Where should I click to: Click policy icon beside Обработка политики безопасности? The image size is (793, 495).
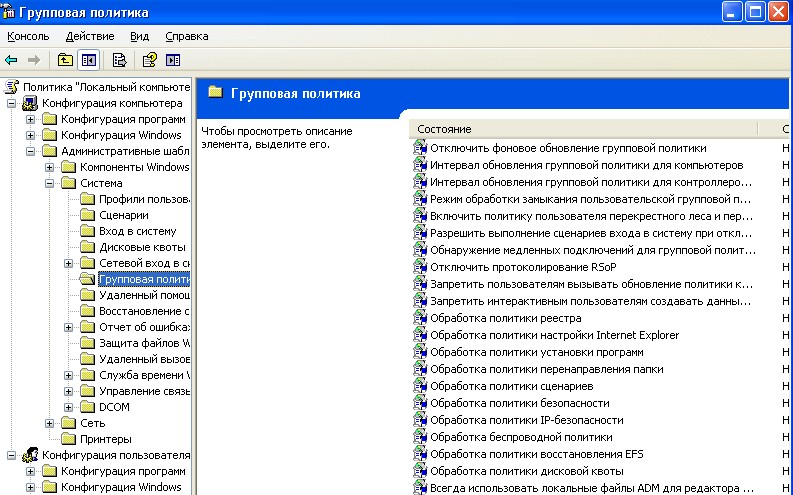(x=420, y=403)
